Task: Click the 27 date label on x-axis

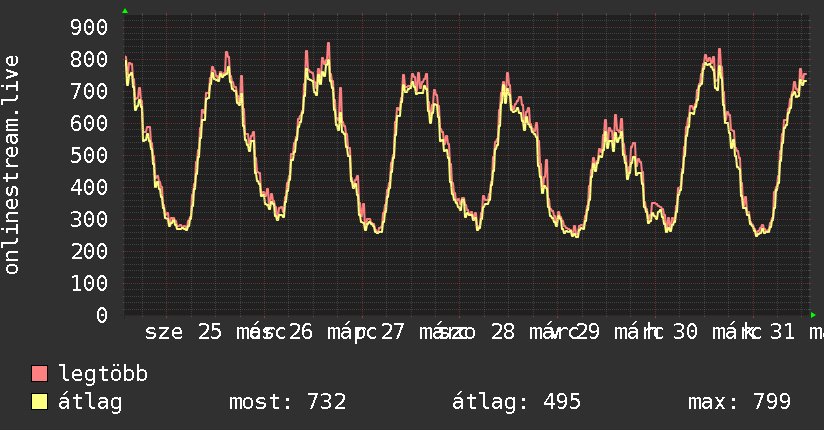Action: 393,332
